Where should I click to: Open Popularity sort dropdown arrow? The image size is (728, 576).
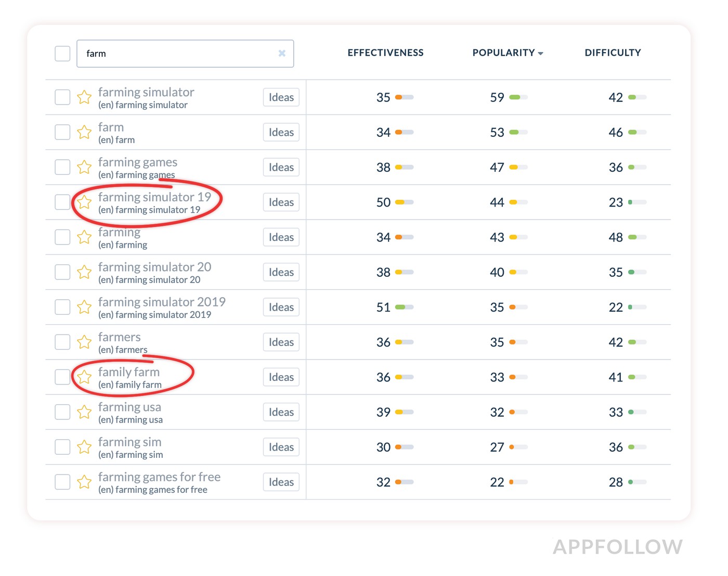(x=541, y=54)
